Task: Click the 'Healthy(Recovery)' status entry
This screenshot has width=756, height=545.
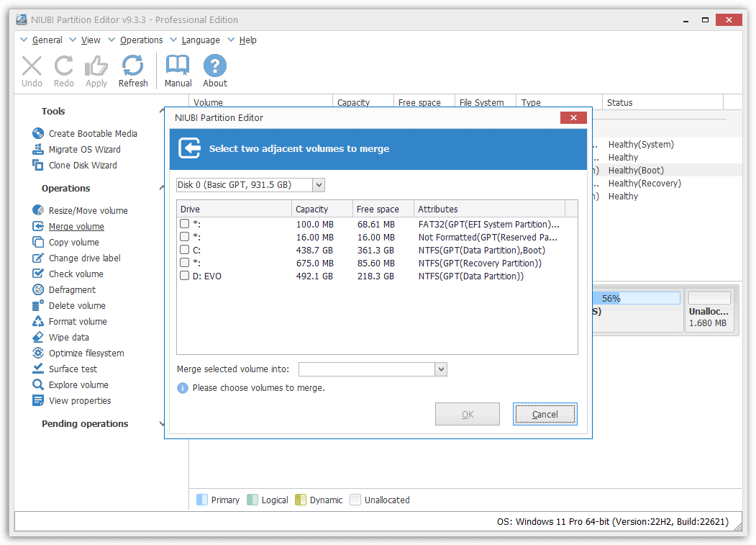Action: pyautogui.click(x=644, y=184)
